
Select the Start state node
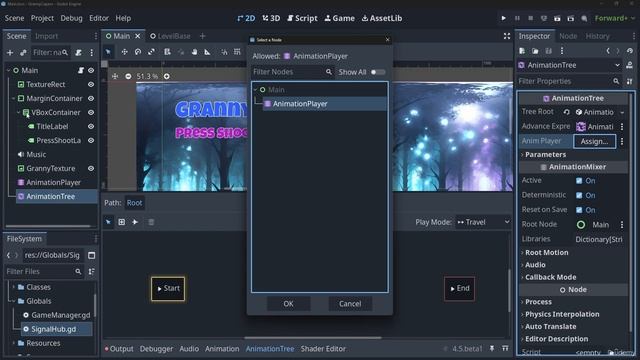168,289
